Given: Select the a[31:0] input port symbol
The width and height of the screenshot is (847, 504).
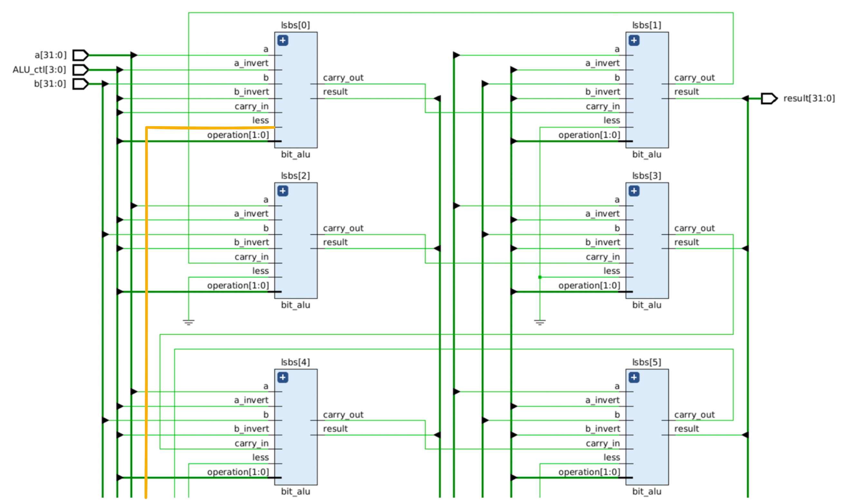Looking at the screenshot, I should coord(81,55).
